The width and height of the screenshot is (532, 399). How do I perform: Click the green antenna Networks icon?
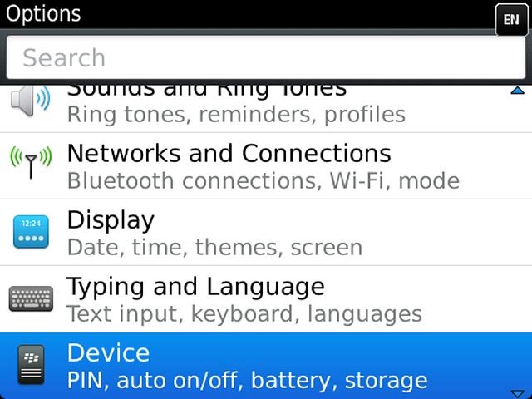tap(31, 162)
